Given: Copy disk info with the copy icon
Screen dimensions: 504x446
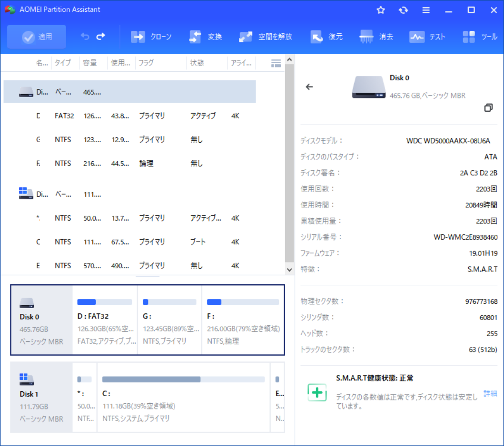Looking at the screenshot, I should point(488,107).
